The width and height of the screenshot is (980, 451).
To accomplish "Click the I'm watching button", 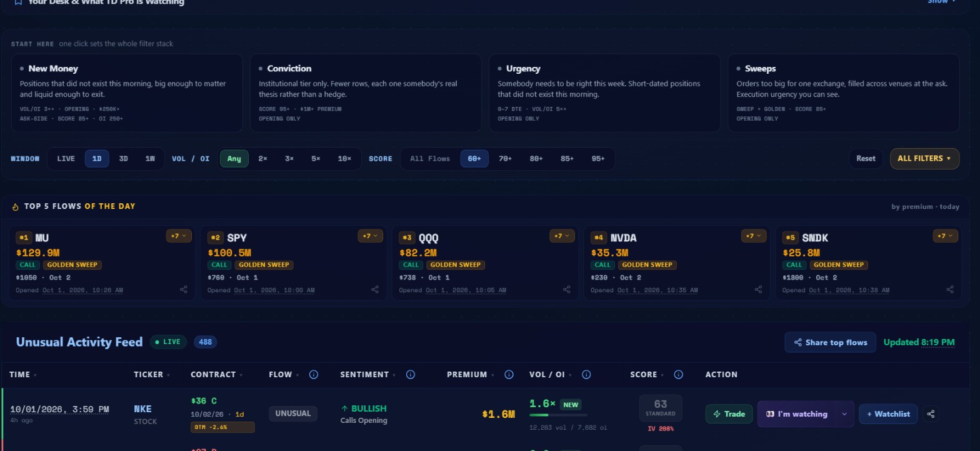I will click(797, 414).
